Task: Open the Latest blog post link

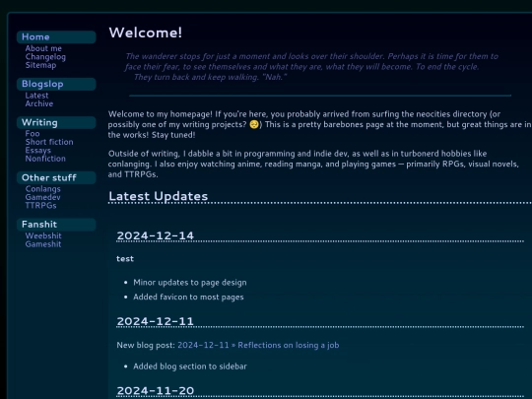Action: 36,96
